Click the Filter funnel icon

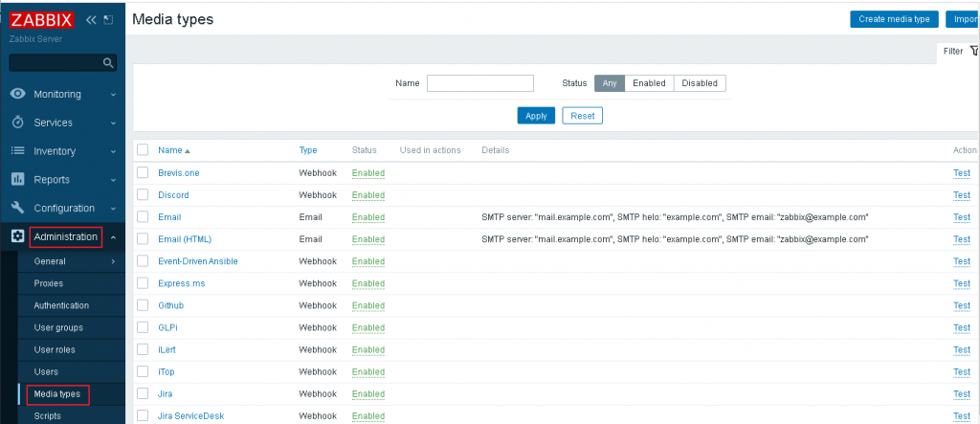pos(974,52)
